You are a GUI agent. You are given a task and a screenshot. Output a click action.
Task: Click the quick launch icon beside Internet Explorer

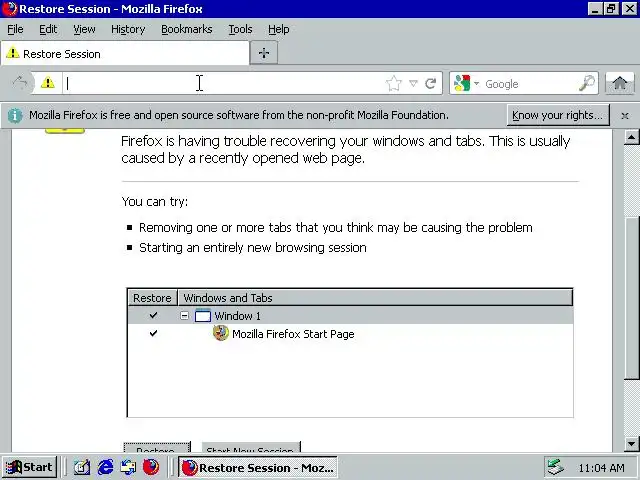128,467
